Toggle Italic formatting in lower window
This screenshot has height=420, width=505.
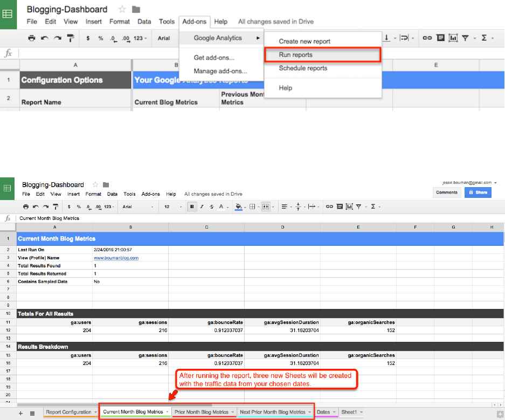pyautogui.click(x=202, y=207)
